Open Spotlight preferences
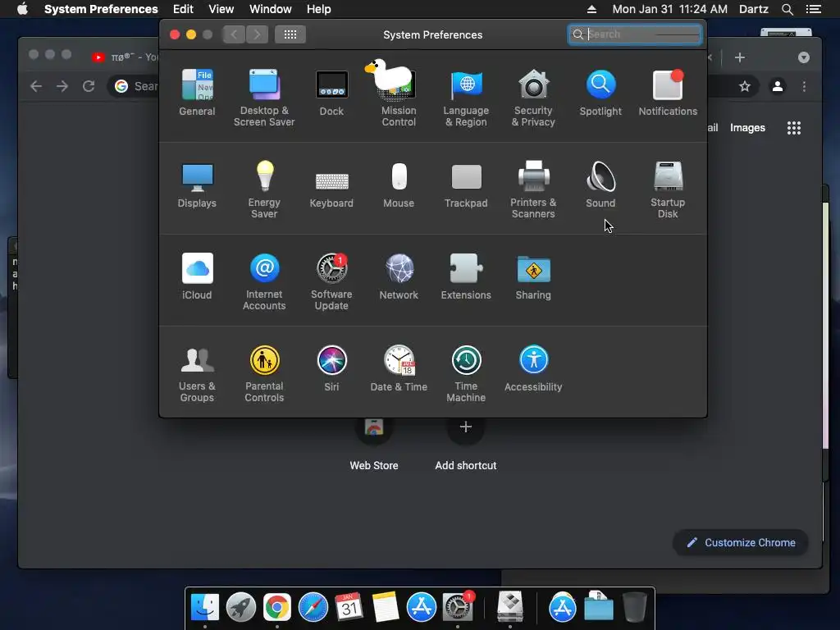Image resolution: width=840 pixels, height=630 pixels. pyautogui.click(x=600, y=92)
